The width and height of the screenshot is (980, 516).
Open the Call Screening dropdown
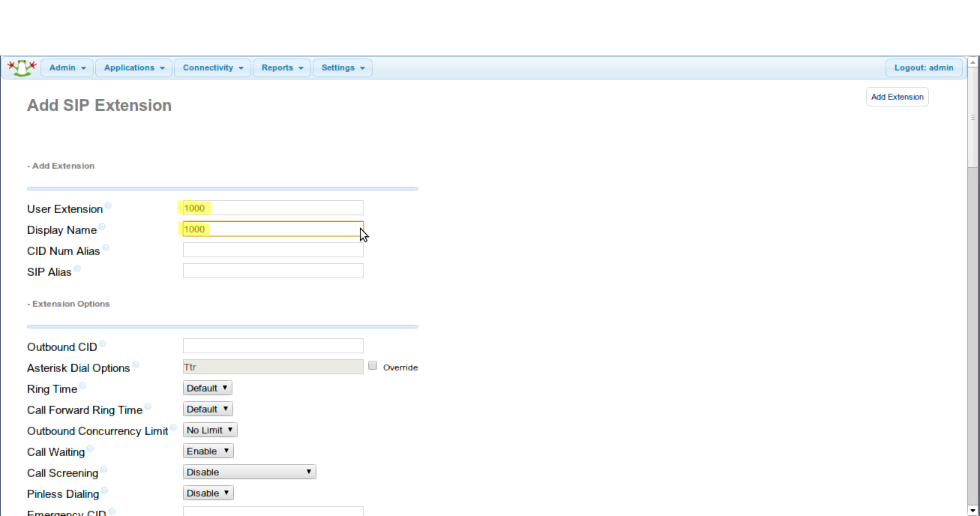249,472
